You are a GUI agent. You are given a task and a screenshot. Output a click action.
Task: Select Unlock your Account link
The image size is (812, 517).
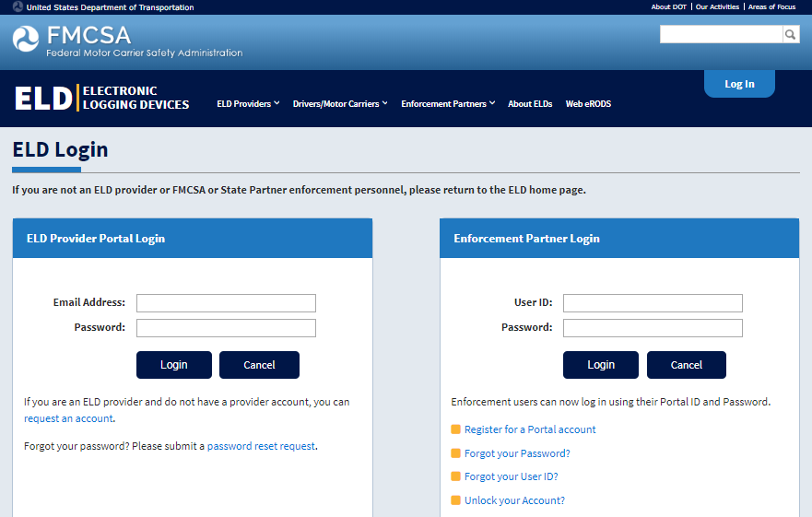pyautogui.click(x=514, y=500)
